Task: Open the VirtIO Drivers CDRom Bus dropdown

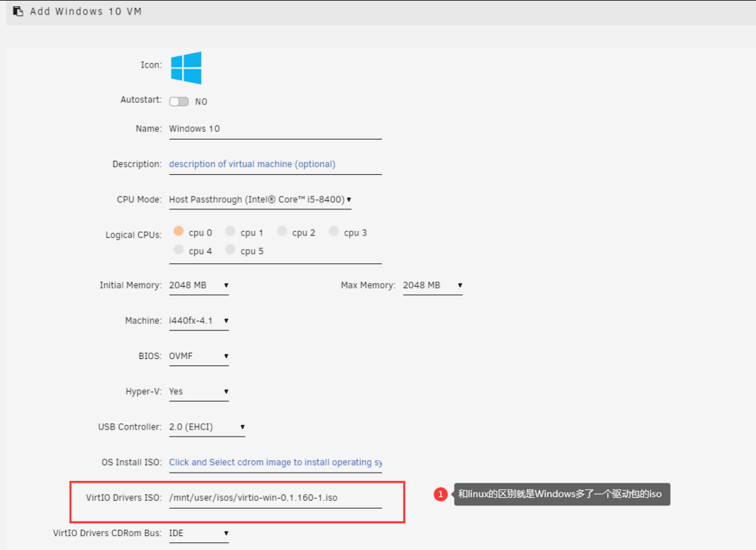Action: click(x=199, y=534)
